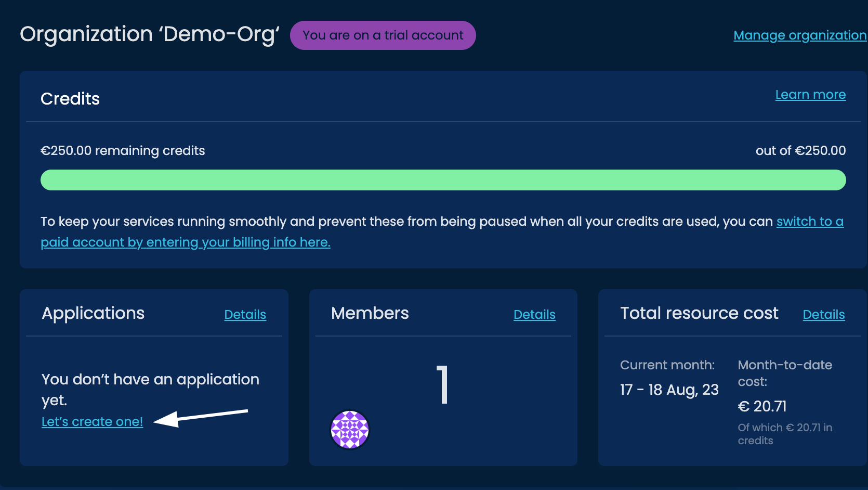The width and height of the screenshot is (868, 490).
Task: Click the Applications heading
Action: (x=93, y=313)
